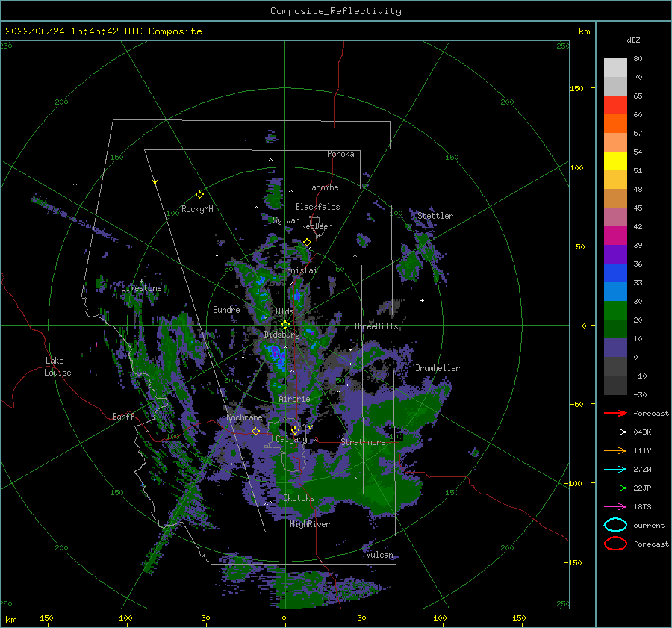Click the yellow diamond marker near RockyMH

199,195
